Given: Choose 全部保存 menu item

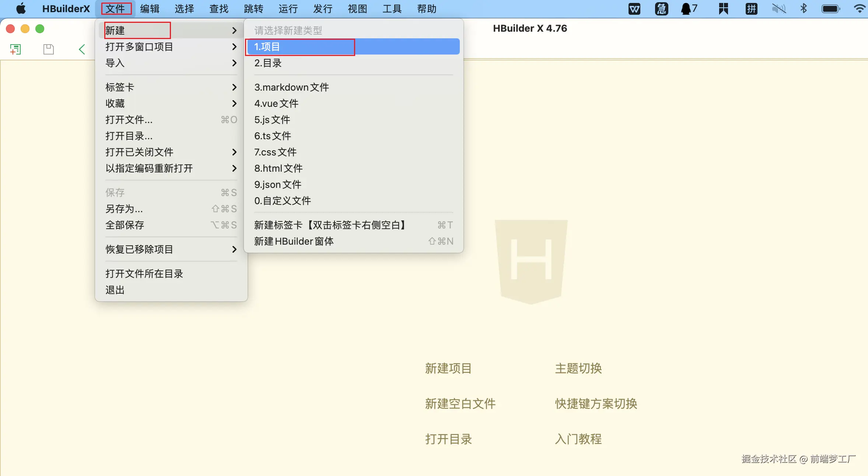Looking at the screenshot, I should point(171,225).
